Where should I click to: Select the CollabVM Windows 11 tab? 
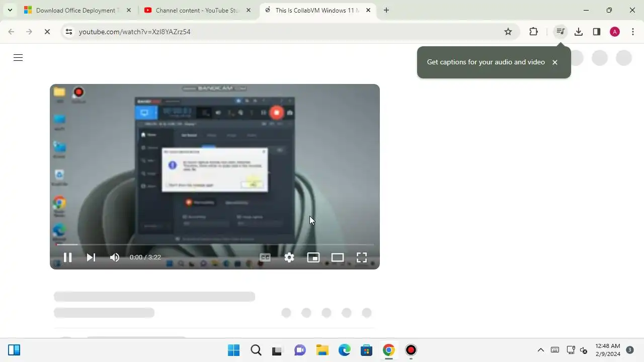coord(317,10)
